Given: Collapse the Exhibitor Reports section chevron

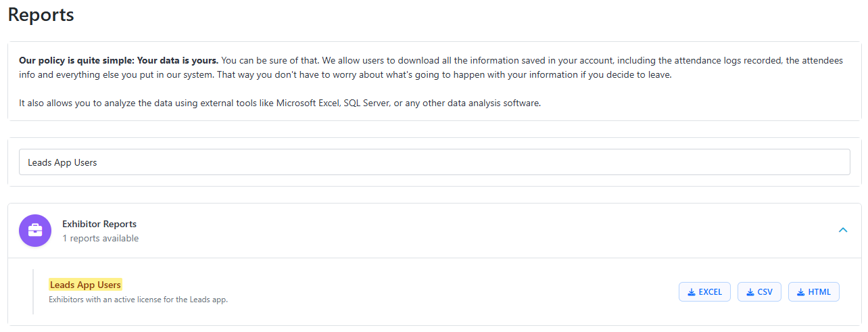Looking at the screenshot, I should 842,231.
